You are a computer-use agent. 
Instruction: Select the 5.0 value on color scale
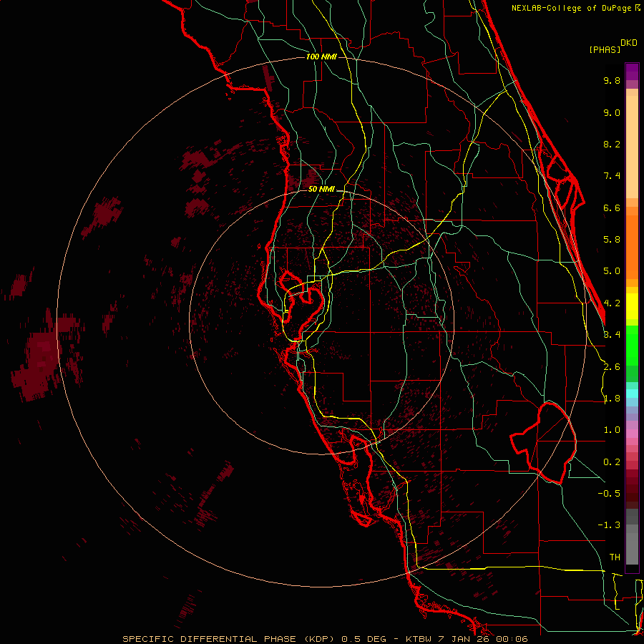[x=612, y=271]
